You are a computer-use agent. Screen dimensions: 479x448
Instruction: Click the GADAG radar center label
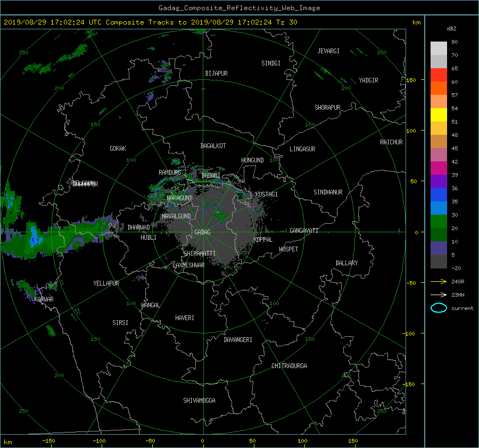203,232
